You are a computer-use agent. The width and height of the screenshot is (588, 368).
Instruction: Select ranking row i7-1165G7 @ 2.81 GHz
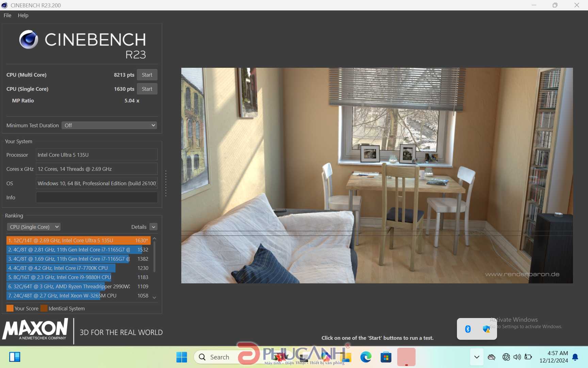pos(78,249)
